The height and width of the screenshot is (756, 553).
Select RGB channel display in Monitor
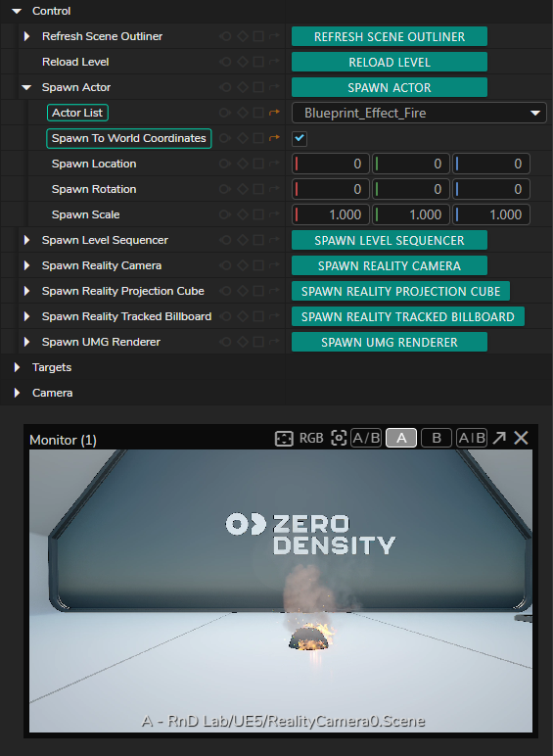tap(311, 438)
